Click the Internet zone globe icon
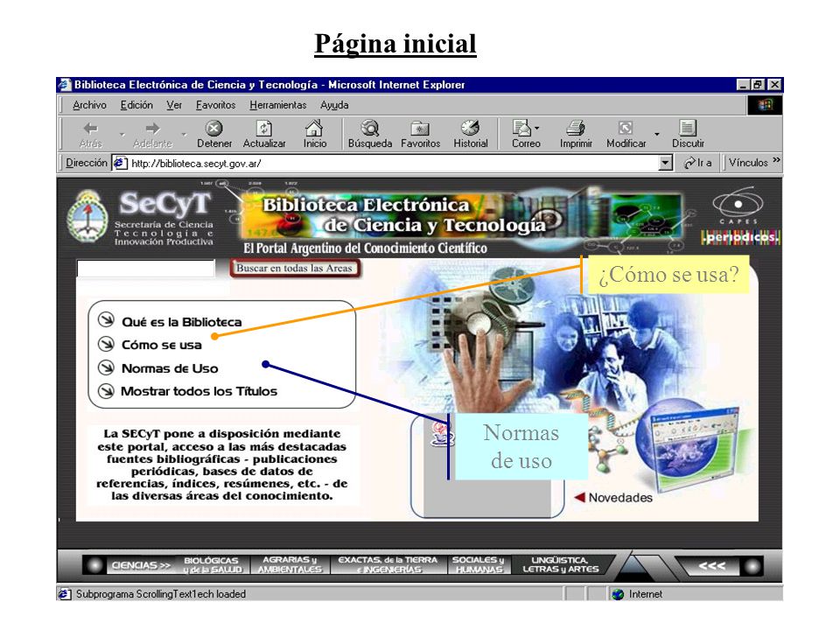The width and height of the screenshot is (840, 630). click(618, 594)
